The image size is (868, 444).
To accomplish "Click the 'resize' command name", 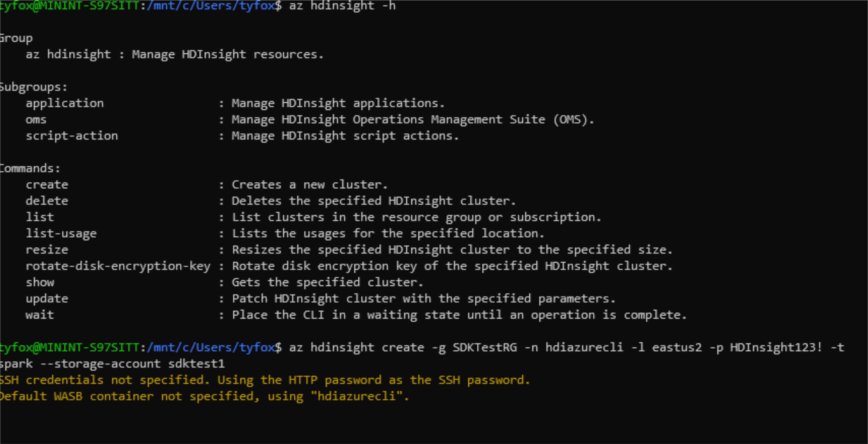I will pos(47,250).
